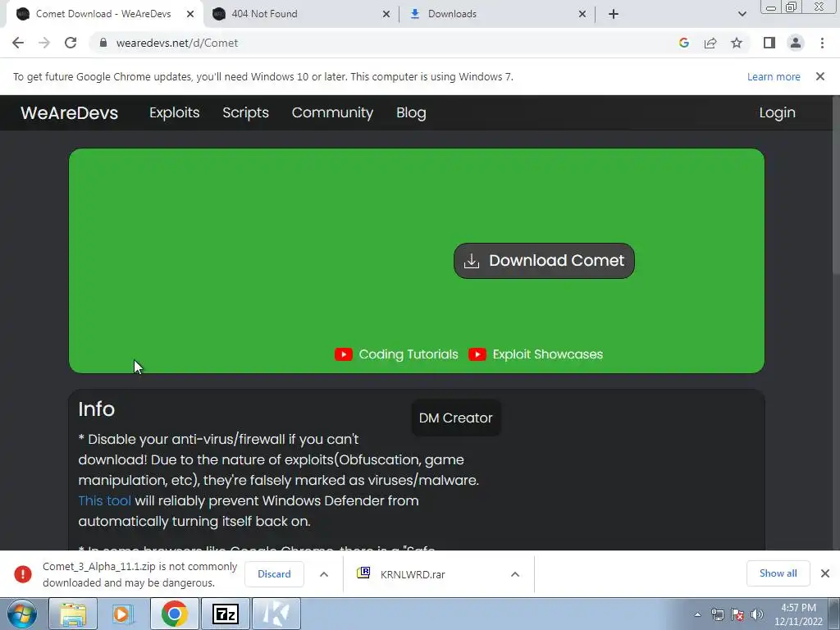Click the download icon inside Download Comet button
Viewport: 840px width, 630px height.
coord(472,261)
